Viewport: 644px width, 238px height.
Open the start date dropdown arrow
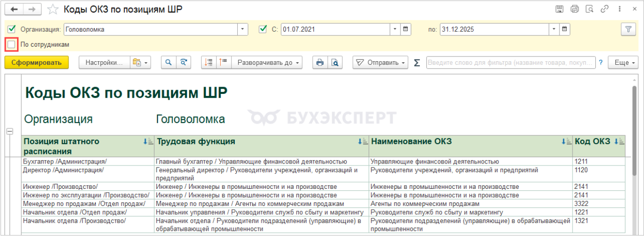[x=396, y=29]
